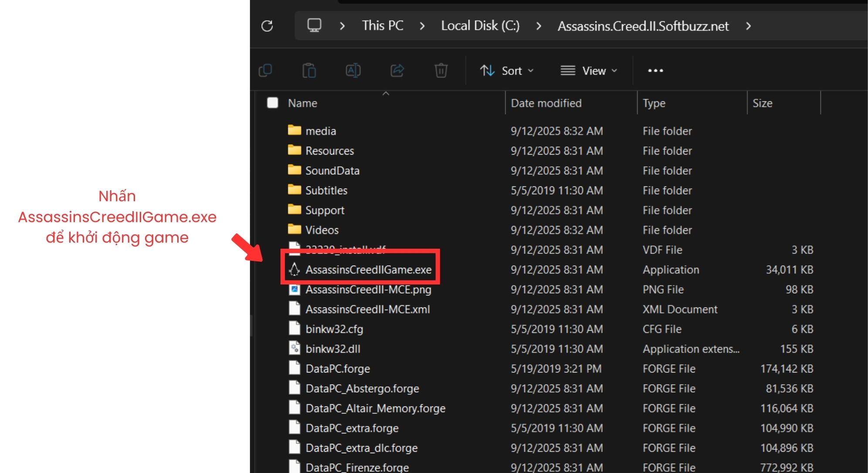The width and height of the screenshot is (868, 473).
Task: Click the PC monitor icon in address bar
Action: (314, 25)
